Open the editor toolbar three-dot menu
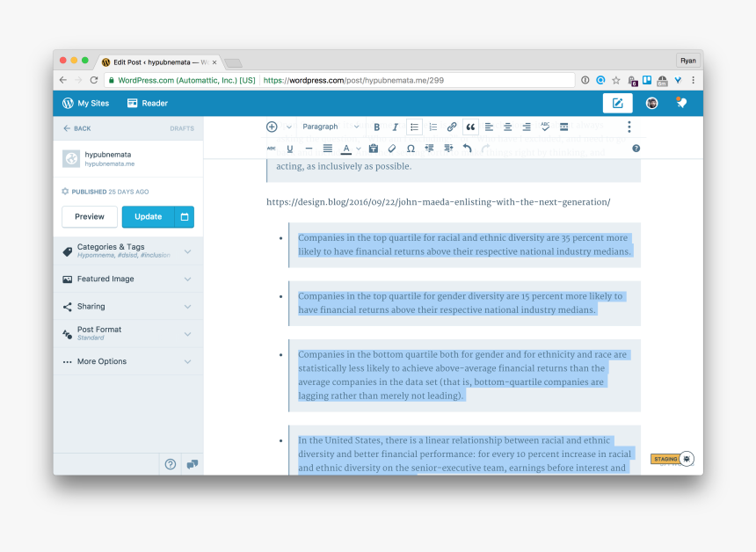Viewport: 756px width, 552px height. (x=629, y=127)
